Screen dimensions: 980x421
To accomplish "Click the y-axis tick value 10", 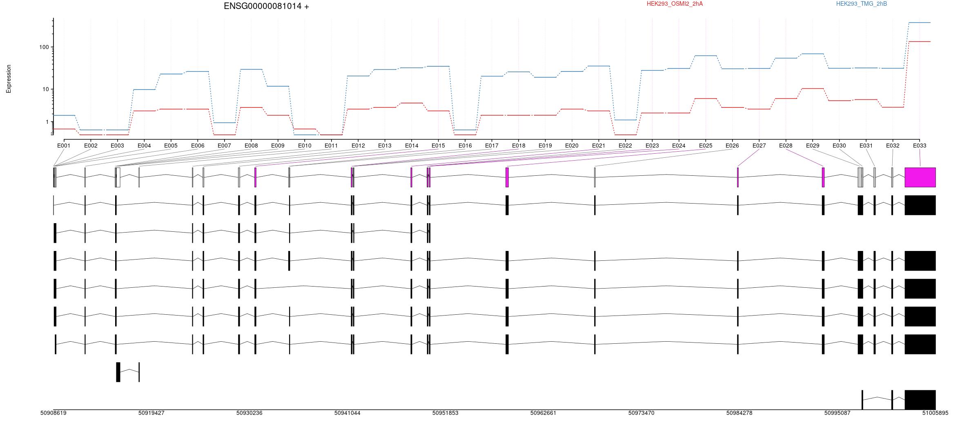I will point(46,89).
